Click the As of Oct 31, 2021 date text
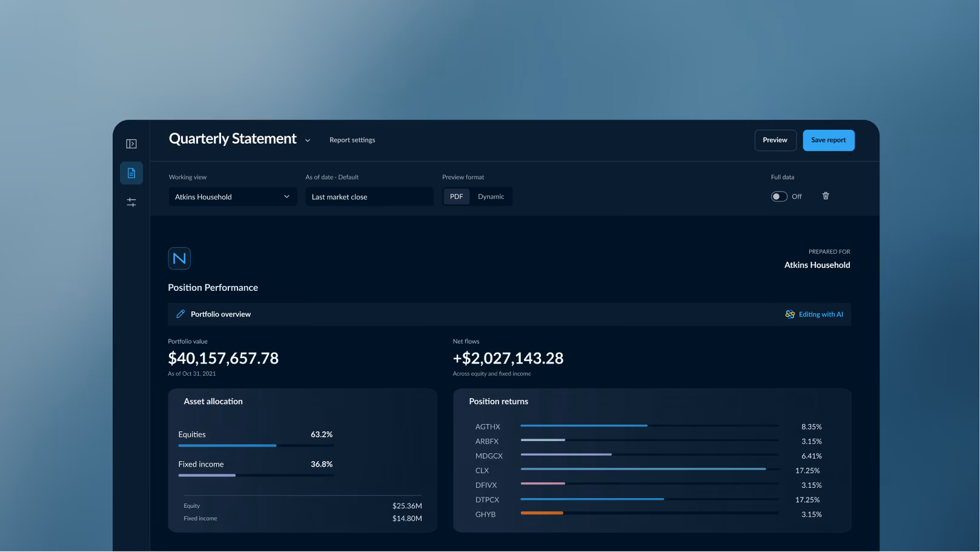Image resolution: width=980 pixels, height=552 pixels. point(192,374)
